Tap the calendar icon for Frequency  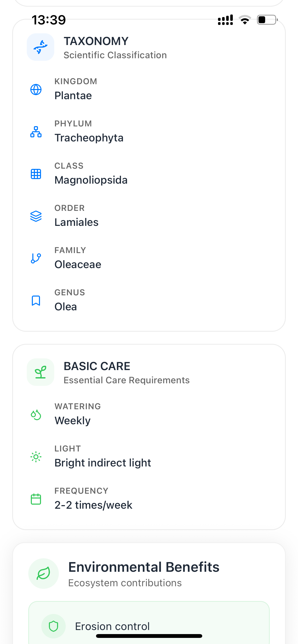tap(36, 499)
